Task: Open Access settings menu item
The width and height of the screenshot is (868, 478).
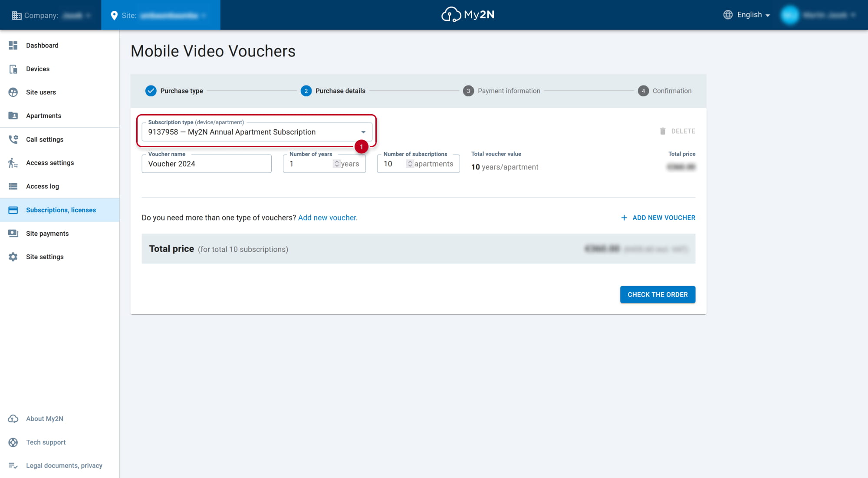Action: pyautogui.click(x=60, y=163)
